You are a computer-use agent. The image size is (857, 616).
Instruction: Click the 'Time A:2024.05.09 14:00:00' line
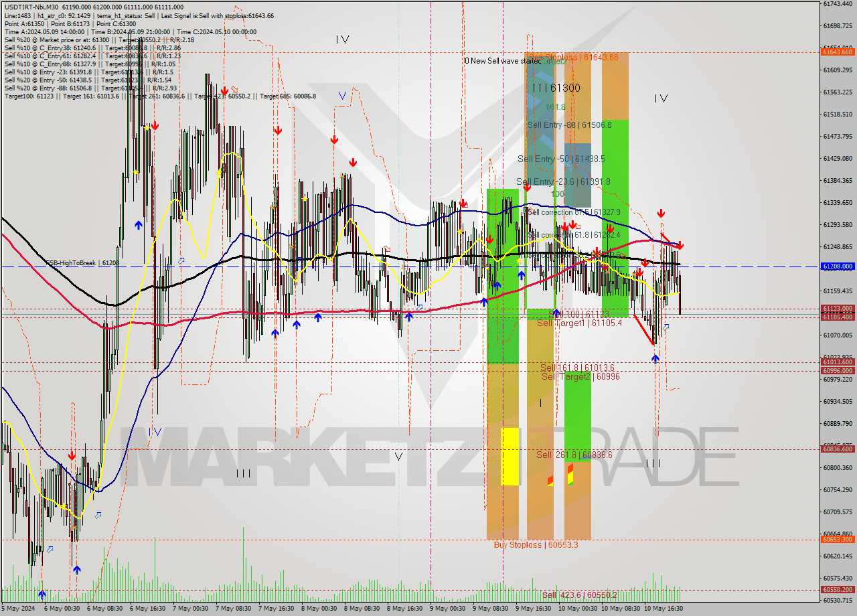tap(130, 31)
